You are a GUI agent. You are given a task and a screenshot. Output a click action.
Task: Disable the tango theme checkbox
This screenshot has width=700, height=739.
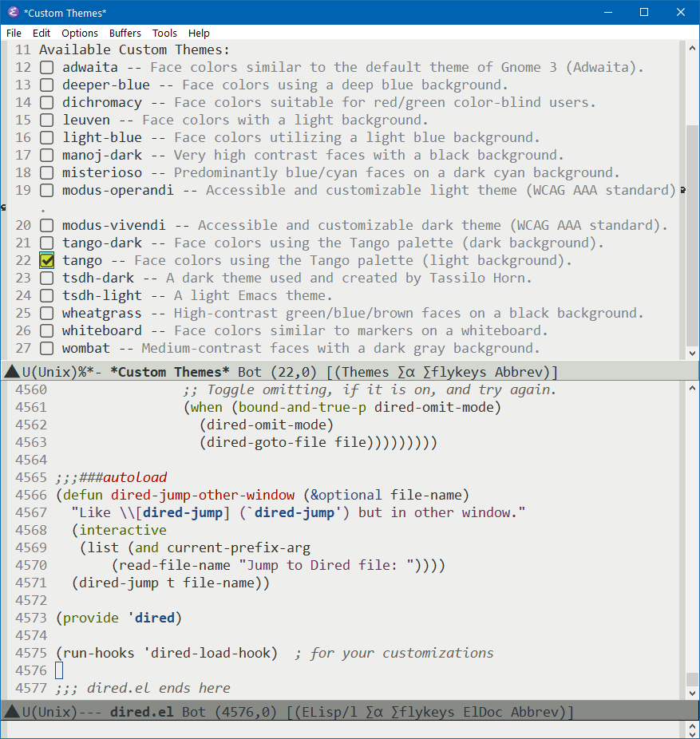tap(45, 260)
